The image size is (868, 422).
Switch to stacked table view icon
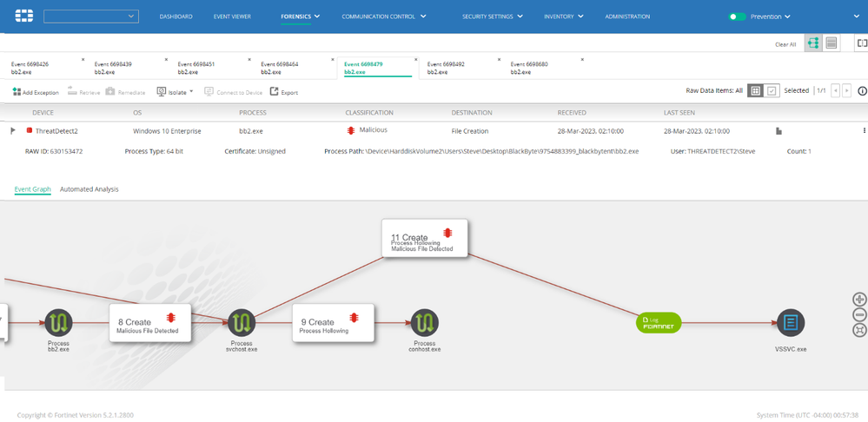tap(831, 43)
